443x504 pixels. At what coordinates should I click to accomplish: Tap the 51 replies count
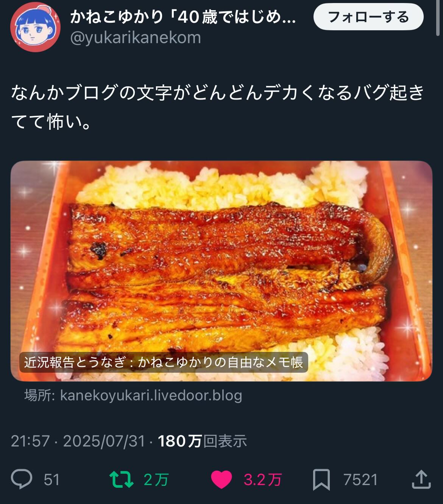(52, 480)
